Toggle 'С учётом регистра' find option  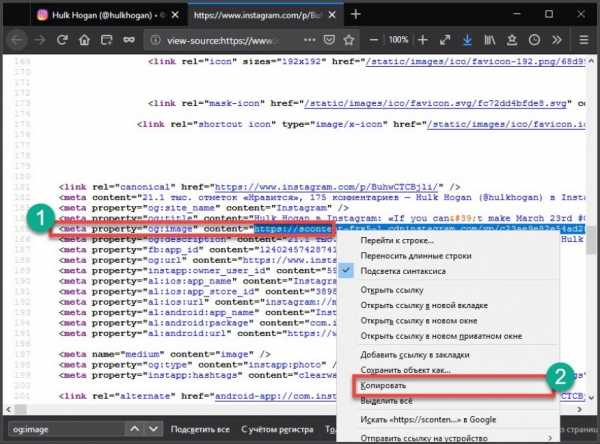click(x=277, y=429)
